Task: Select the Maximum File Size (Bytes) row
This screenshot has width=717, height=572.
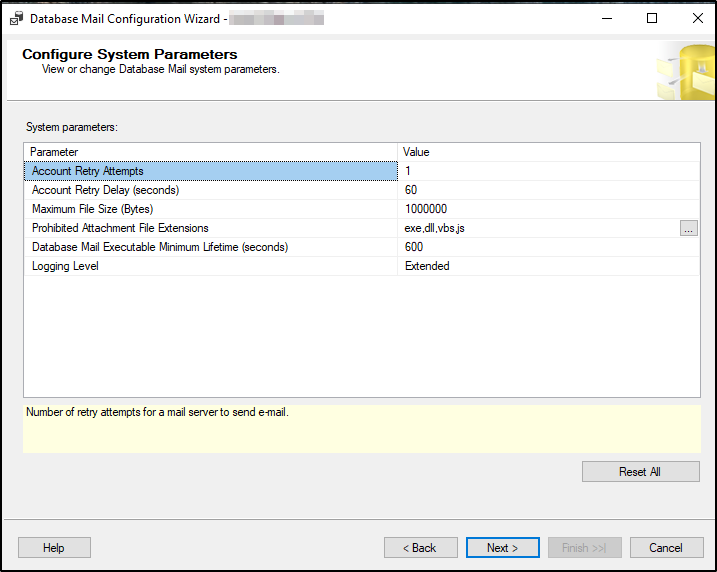Action: click(x=210, y=209)
